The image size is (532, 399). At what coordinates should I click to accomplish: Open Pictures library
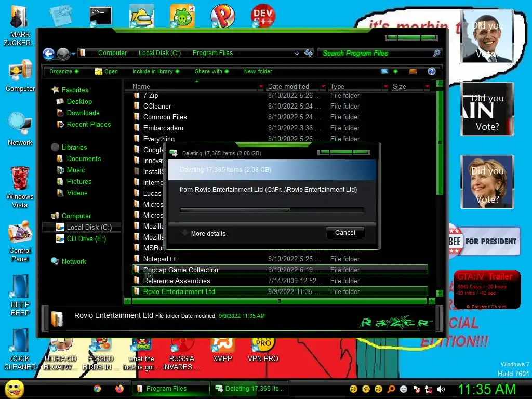tap(79, 181)
